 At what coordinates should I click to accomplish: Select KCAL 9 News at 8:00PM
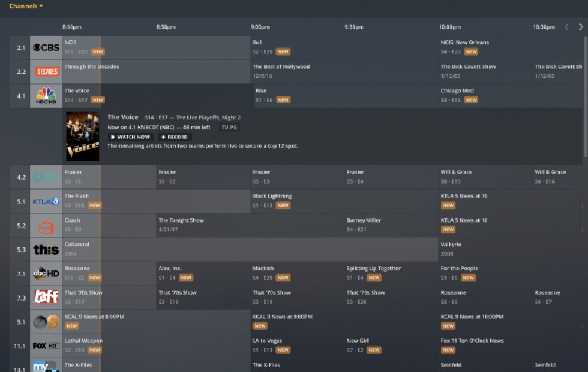pos(156,322)
